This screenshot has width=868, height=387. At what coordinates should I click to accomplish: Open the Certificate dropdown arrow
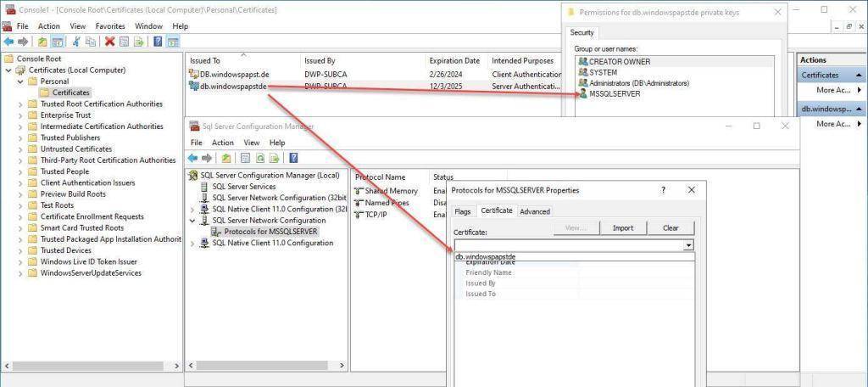pos(688,245)
